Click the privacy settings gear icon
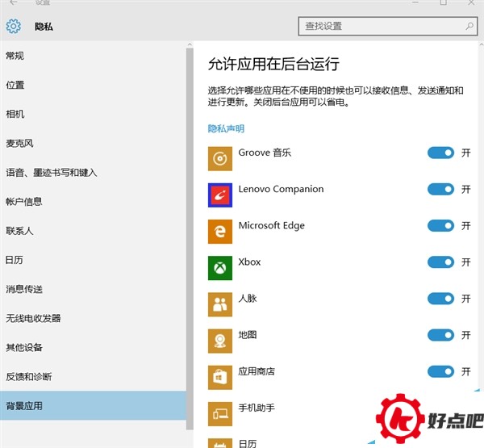This screenshot has height=448, width=484. pyautogui.click(x=13, y=27)
